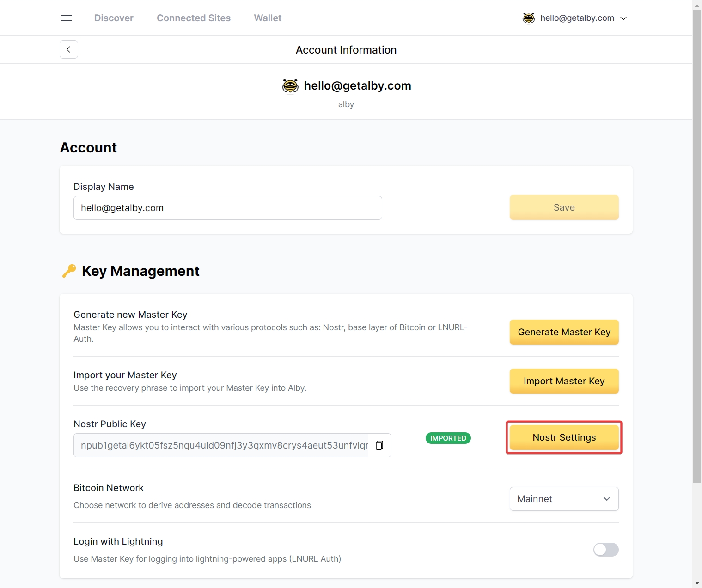Screen dimensions: 702x588
Task: Enable Login with Lightning toggle
Action: pyautogui.click(x=605, y=550)
